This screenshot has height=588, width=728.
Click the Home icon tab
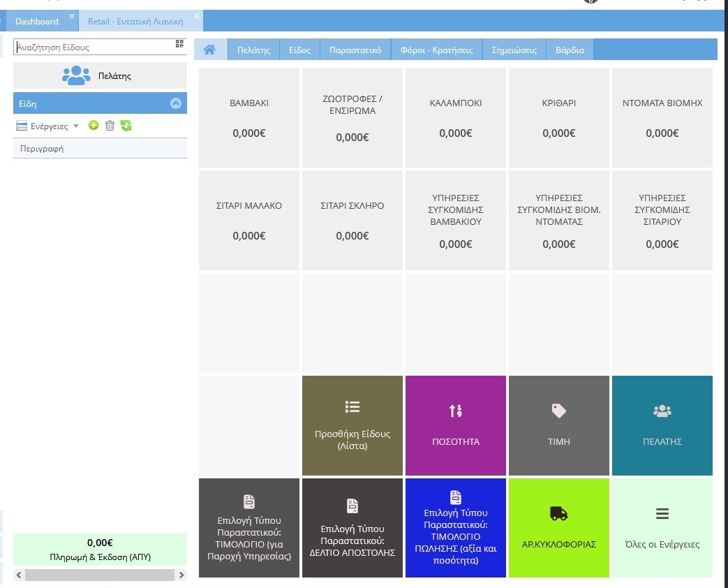[x=210, y=50]
